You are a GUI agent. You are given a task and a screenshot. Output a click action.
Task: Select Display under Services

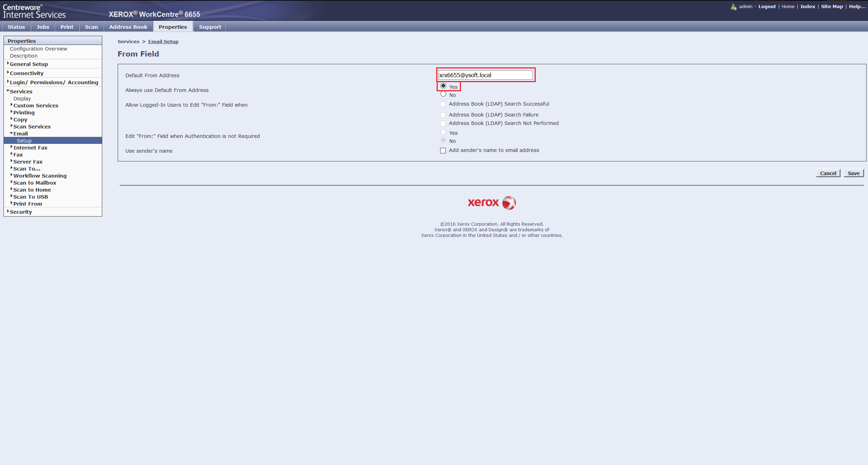[22, 98]
